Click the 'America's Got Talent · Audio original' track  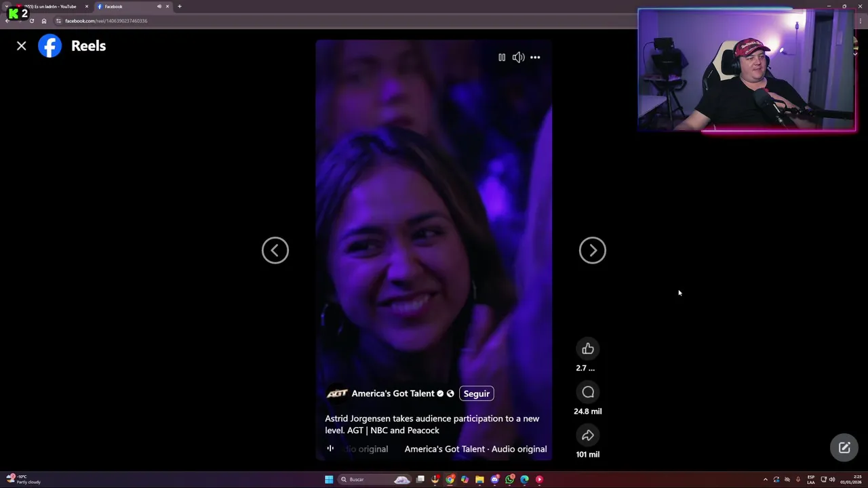(x=475, y=449)
